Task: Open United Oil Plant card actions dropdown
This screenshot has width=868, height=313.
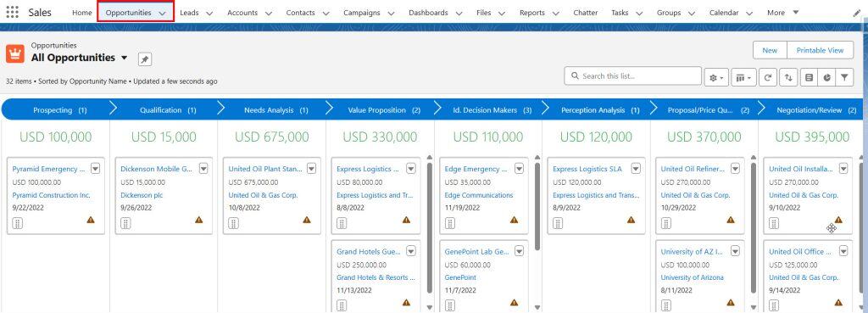Action: coord(311,169)
